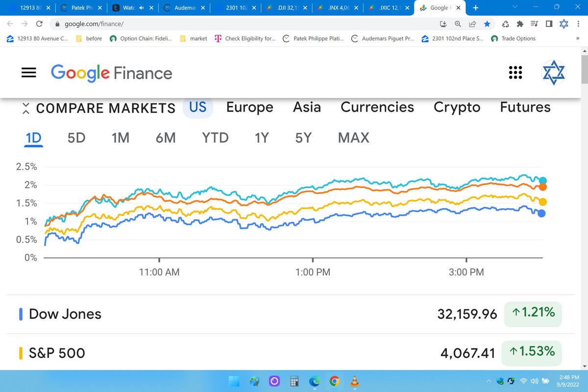This screenshot has height=392, width=588.
Task: Click the Dow Jones +1.21% change badge
Action: point(533,314)
